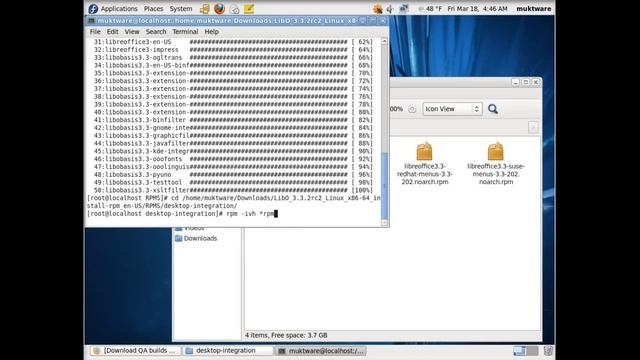Viewport: 640px width, 360px height.
Task: Open the System menu in top panel
Action: [x=181, y=9]
